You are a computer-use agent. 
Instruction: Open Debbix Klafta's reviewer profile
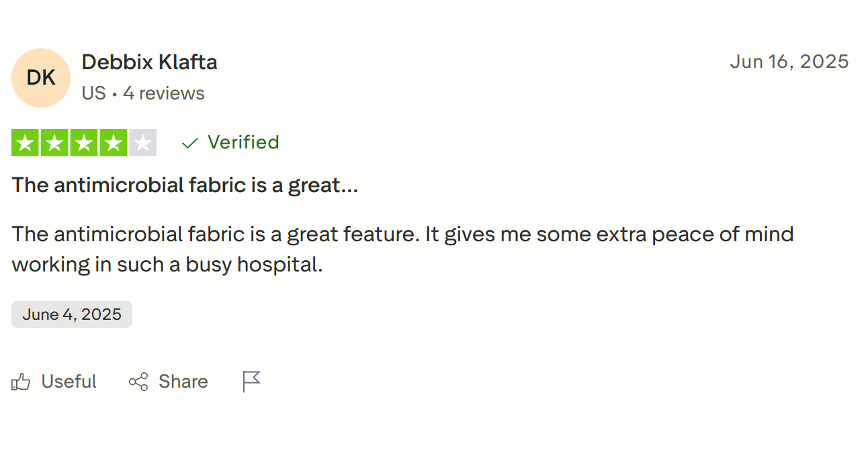pyautogui.click(x=149, y=62)
